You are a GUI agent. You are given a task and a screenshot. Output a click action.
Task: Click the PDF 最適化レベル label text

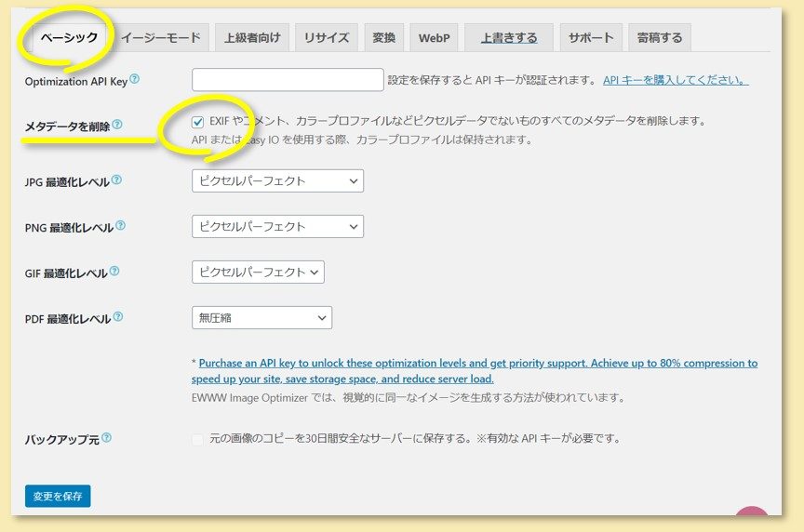click(x=68, y=319)
